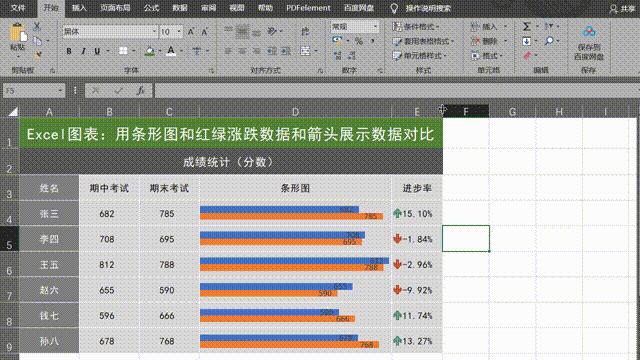Click the Select All corner triangle
Image resolution: width=640 pixels, height=360 pixels.
click(13, 111)
